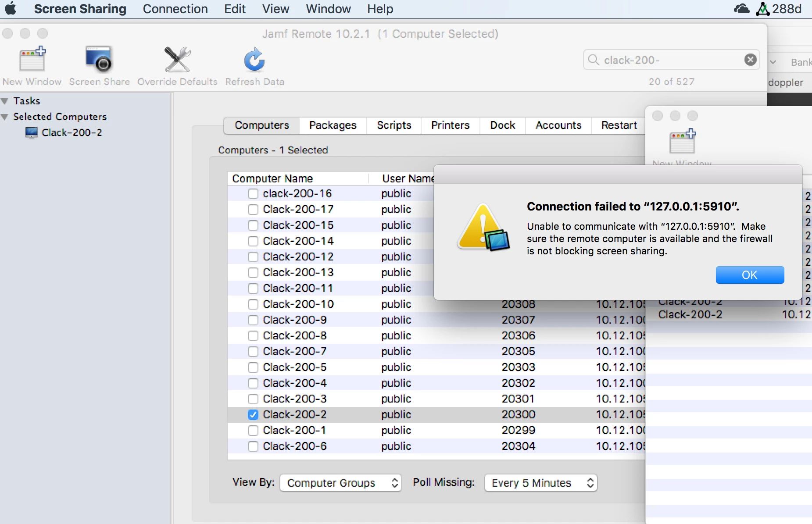
Task: Click the New Window toolbar icon in Jamf Remote
Action: pyautogui.click(x=32, y=59)
